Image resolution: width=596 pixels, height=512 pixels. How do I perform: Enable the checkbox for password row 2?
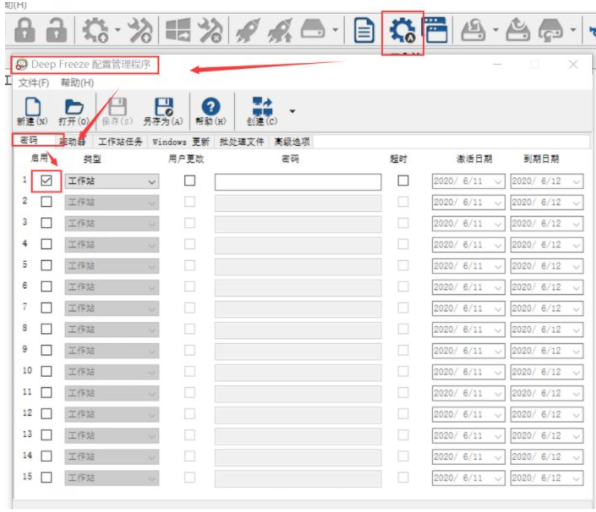point(46,202)
